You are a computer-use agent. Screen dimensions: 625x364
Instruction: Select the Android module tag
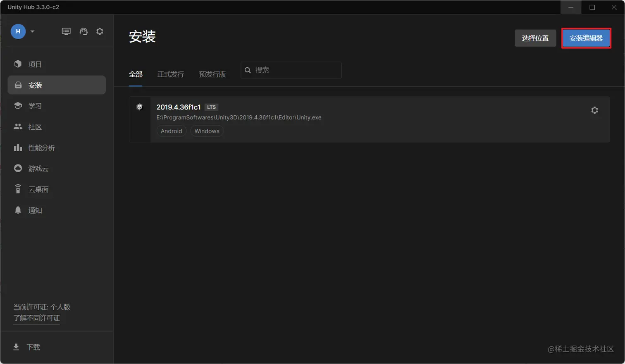tap(171, 131)
